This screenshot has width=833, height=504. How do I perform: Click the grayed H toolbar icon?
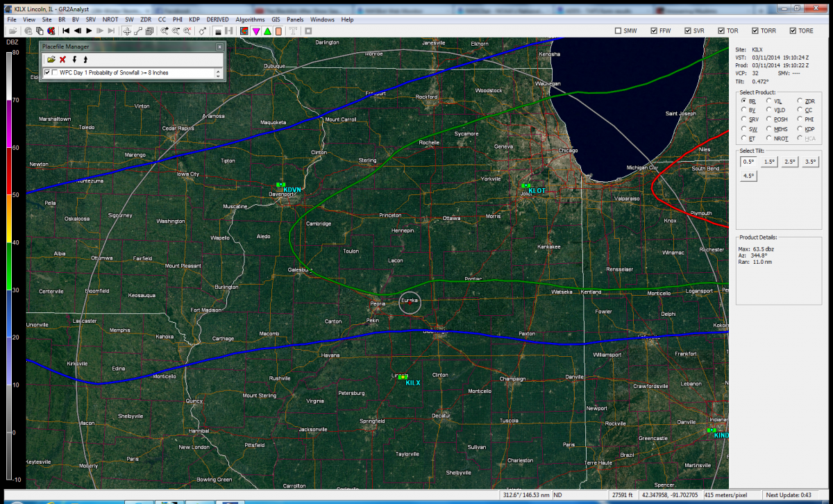[229, 31]
